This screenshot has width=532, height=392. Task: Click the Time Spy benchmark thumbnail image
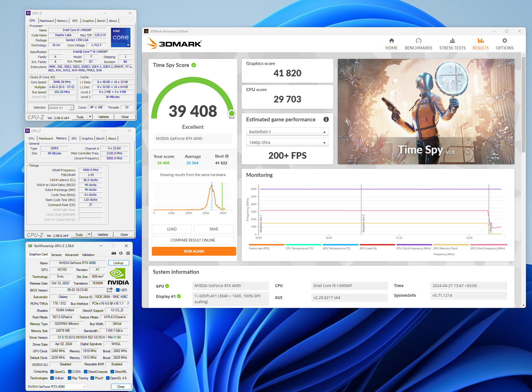(426, 111)
